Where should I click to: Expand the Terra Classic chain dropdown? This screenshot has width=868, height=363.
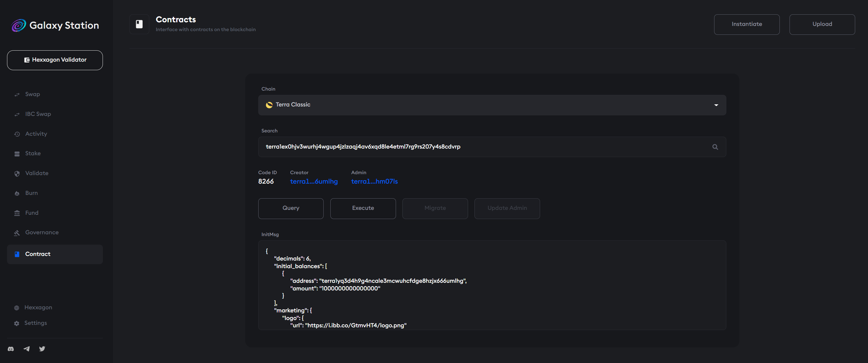click(491, 105)
